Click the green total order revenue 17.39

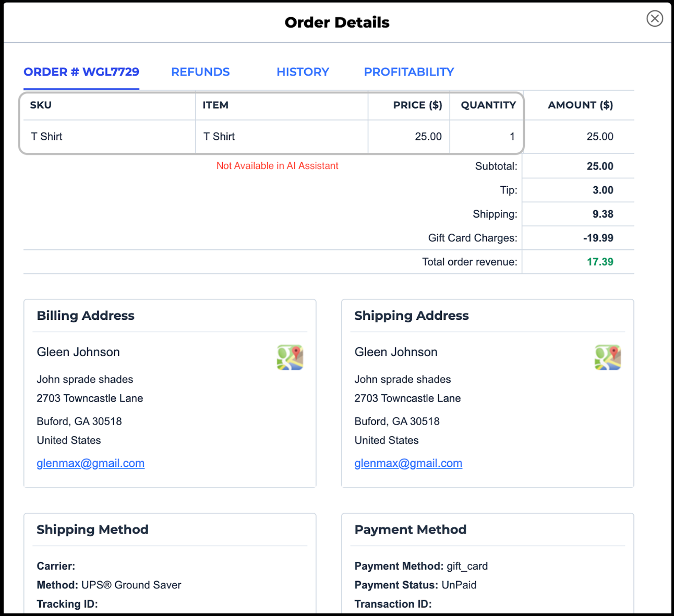tap(600, 262)
